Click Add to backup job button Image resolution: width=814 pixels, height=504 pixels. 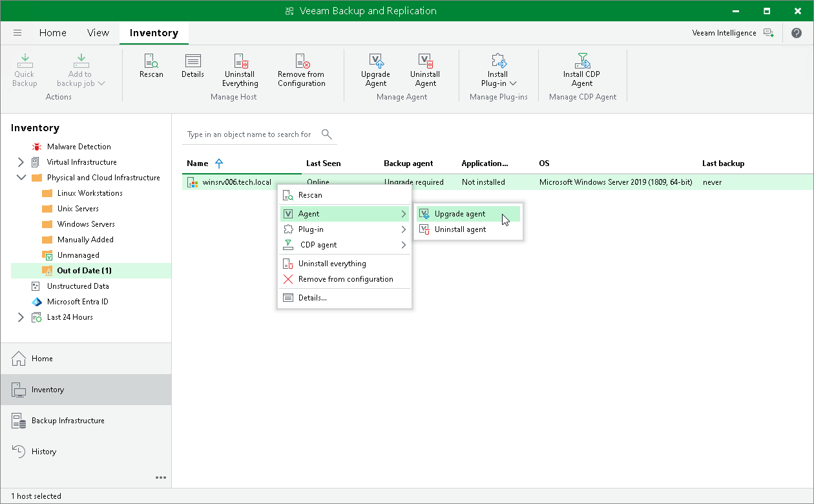point(80,70)
